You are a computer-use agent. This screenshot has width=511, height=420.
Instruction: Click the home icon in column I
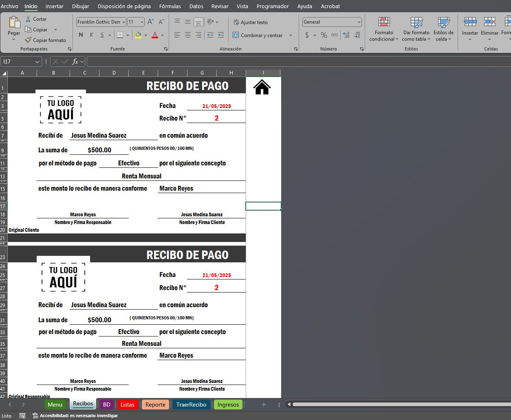[262, 87]
